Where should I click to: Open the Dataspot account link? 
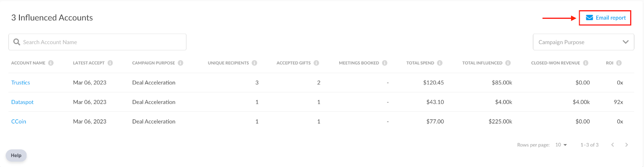tap(22, 102)
